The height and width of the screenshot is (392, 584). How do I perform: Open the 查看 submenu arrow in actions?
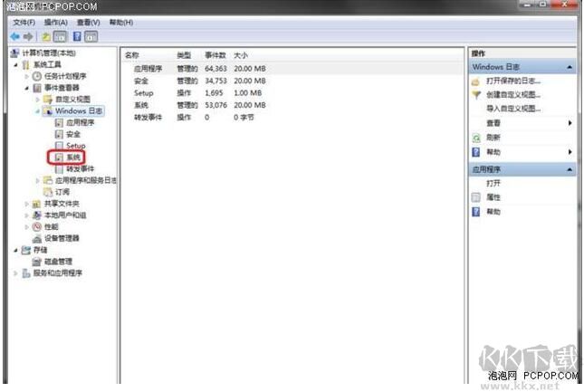[x=570, y=123]
